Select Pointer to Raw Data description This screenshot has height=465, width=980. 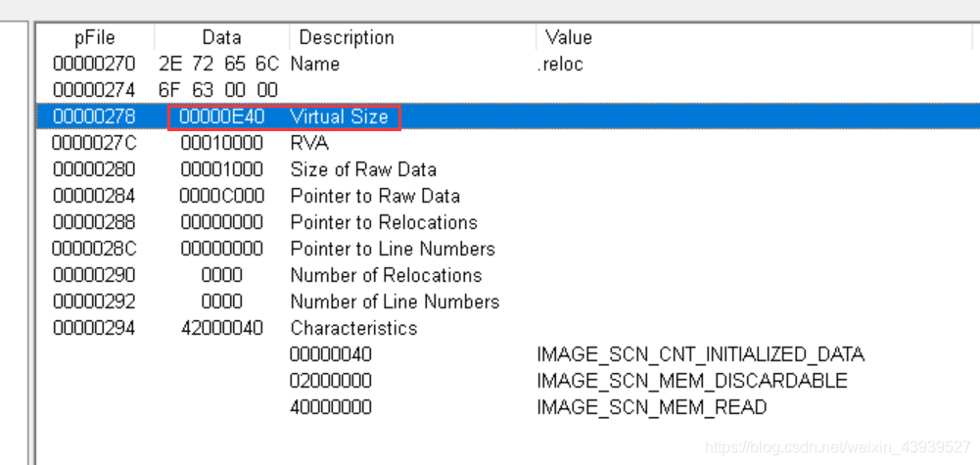(375, 196)
